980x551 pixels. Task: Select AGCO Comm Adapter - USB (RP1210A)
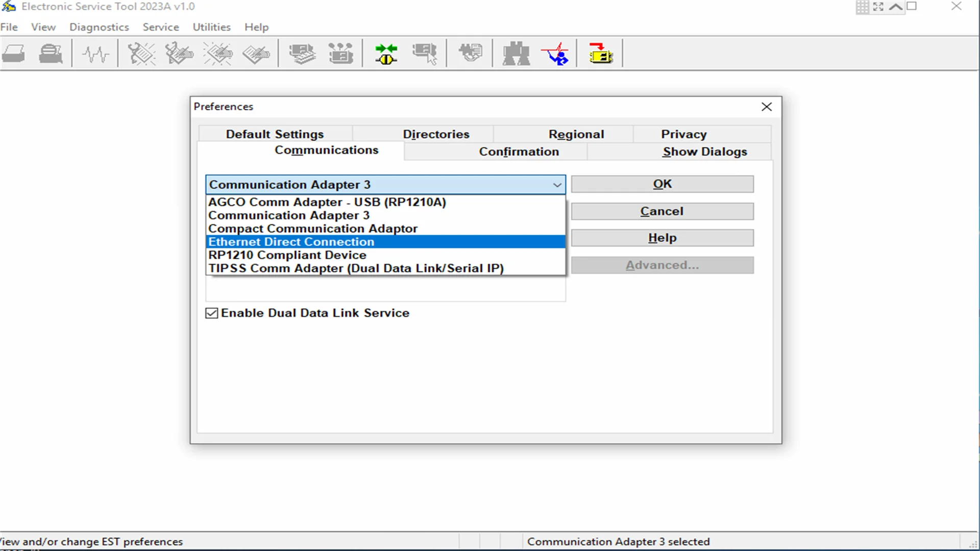[x=385, y=202]
